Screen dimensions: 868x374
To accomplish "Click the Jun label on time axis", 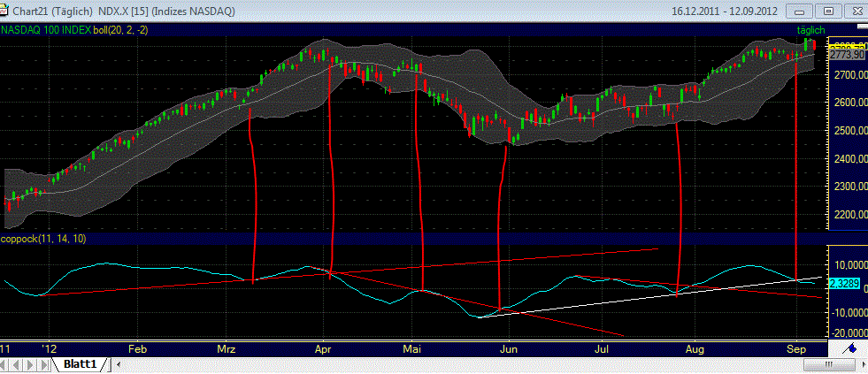I will click(509, 349).
